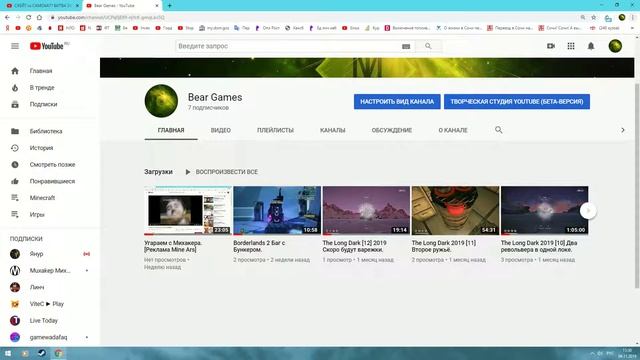Click the Bear Games channel name
This screenshot has height=360, width=640.
point(215,97)
